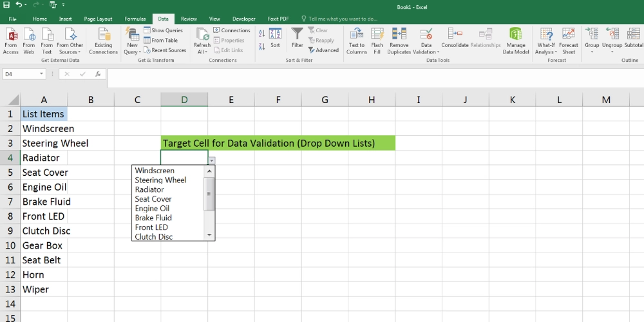Image resolution: width=644 pixels, height=322 pixels.
Task: Open the Developer tab
Action: pyautogui.click(x=244, y=19)
